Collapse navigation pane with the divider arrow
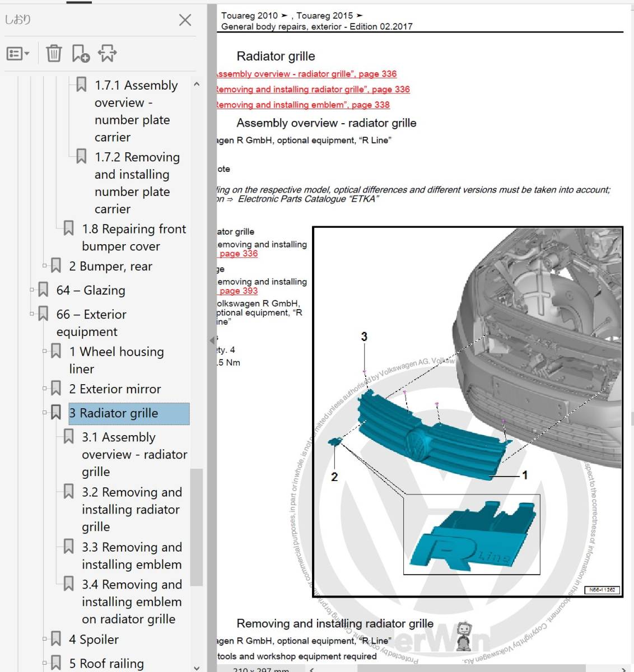This screenshot has height=672, width=634. tap(212, 340)
